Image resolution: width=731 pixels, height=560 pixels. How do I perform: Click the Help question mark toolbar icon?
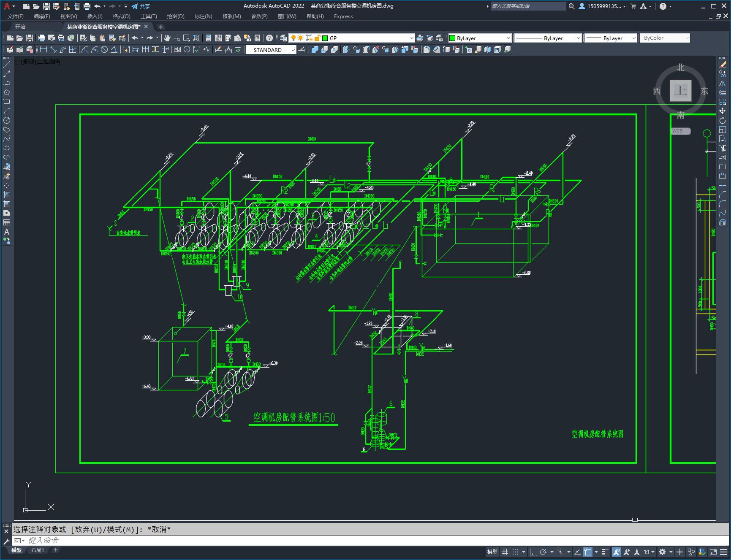tap(269, 38)
